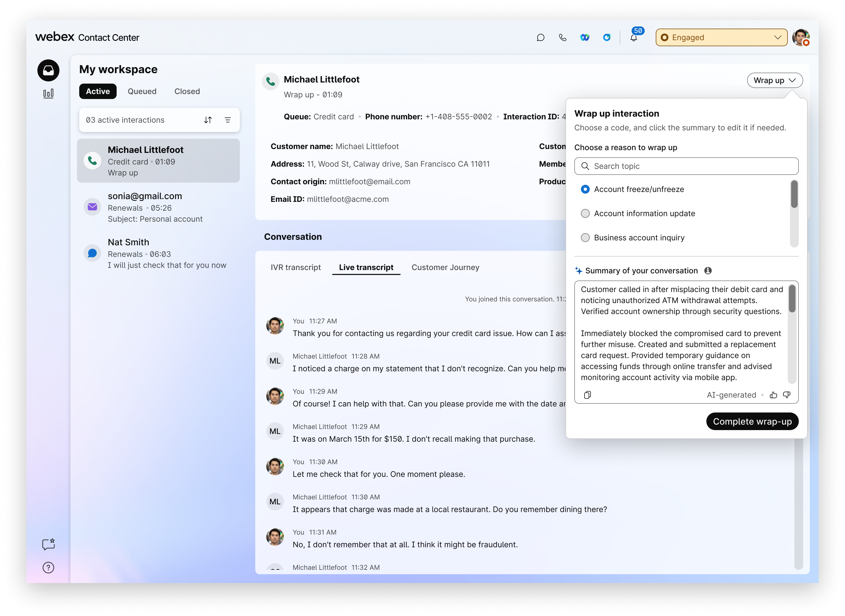Select Account freeze/unfreeze radio option
This screenshot has width=845, height=616.
585,189
